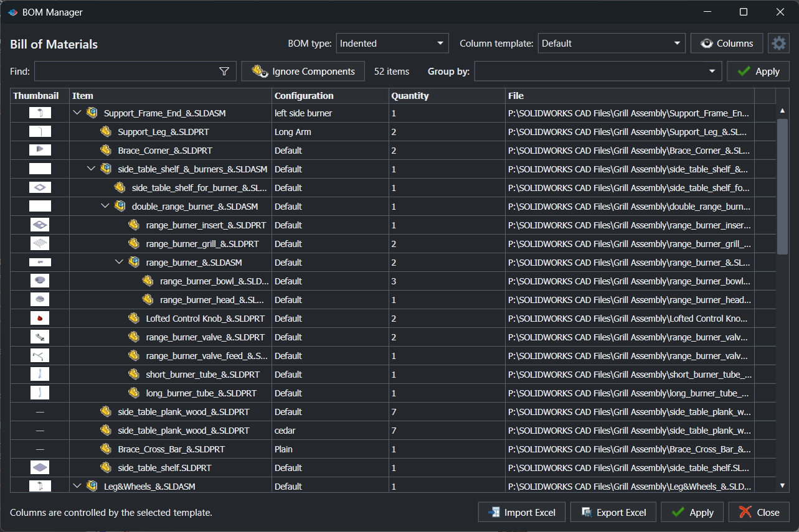799x532 pixels.
Task: Click the range_burner_grill_&.SLDPRT part icon
Action: pos(134,244)
